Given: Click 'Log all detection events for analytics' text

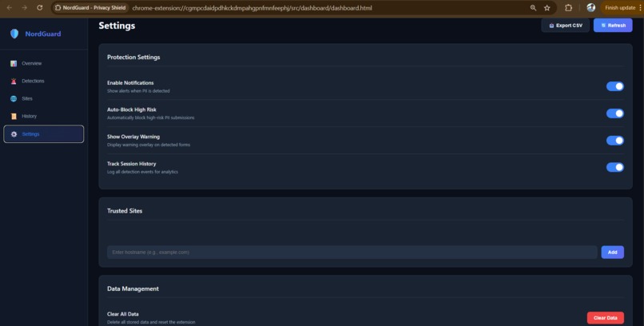Looking at the screenshot, I should pyautogui.click(x=142, y=172).
